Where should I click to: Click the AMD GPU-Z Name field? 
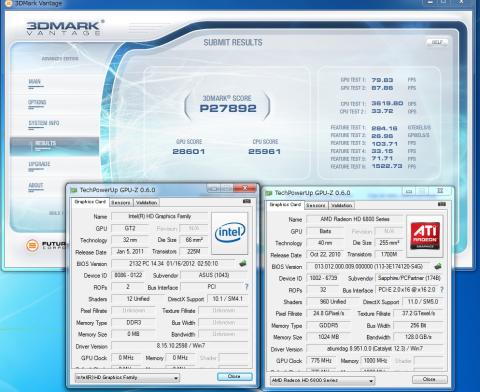tap(355, 219)
